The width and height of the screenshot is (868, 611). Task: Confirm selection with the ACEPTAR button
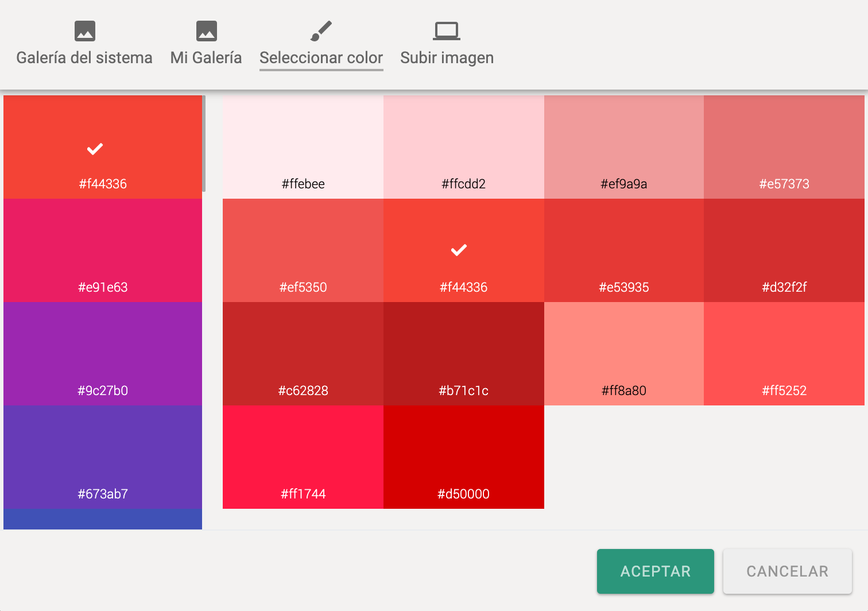tap(656, 571)
